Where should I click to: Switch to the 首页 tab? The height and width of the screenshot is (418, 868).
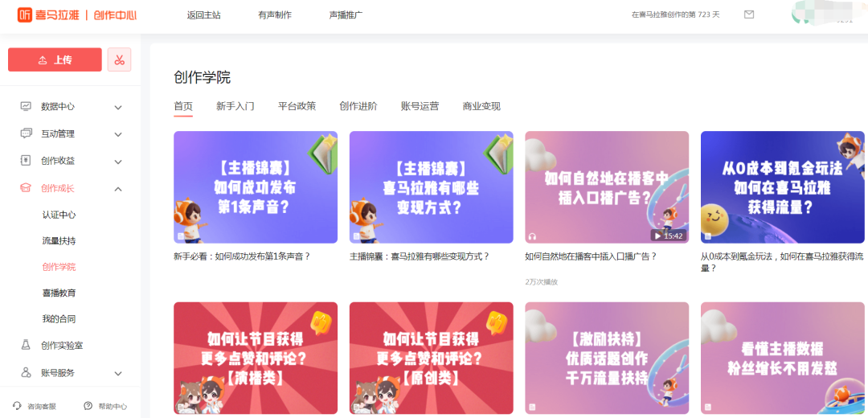183,106
